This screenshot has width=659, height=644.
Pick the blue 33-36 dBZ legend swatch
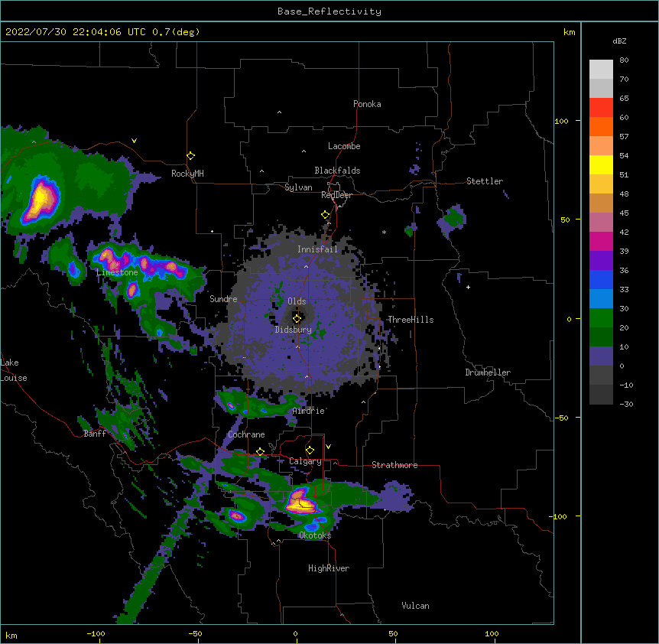[601, 279]
